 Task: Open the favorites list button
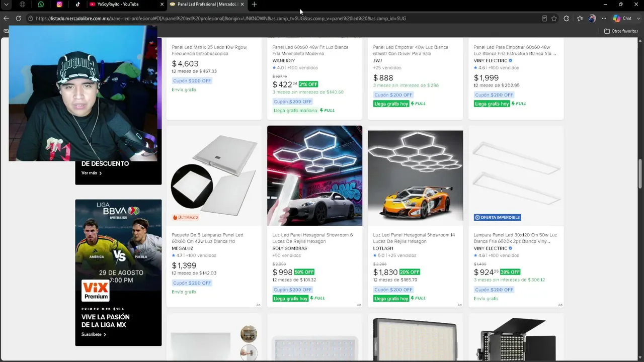[580, 19]
